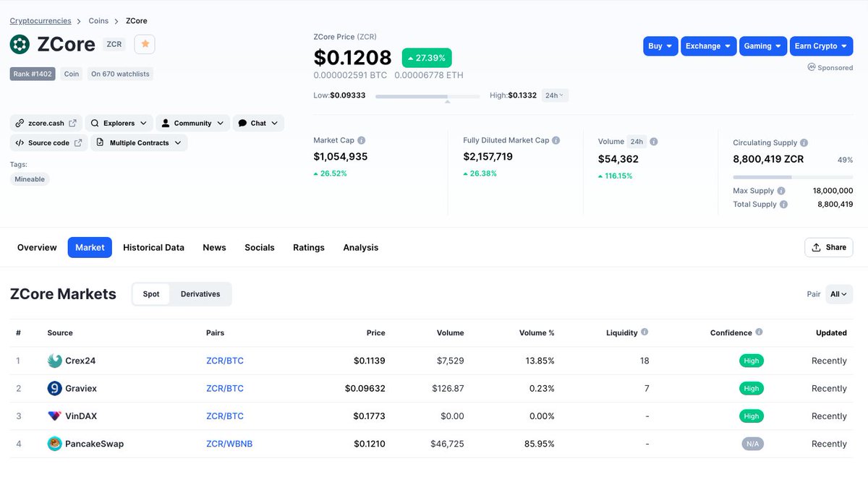The image size is (868, 477).
Task: Click external link icon beside zcore.cash
Action: coord(72,123)
